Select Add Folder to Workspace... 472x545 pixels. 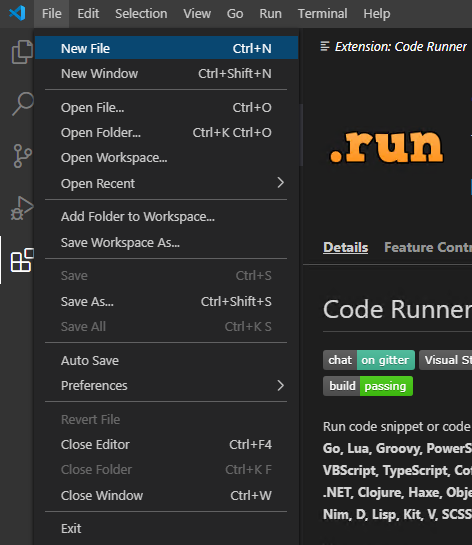click(166, 217)
